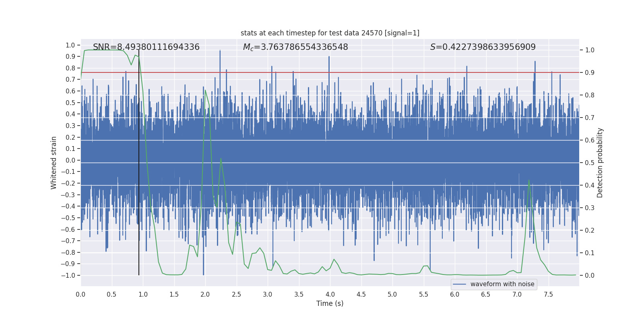The image size is (644, 322).
Task: Click the plot title mentioning test data 24570
Action: tap(330, 33)
